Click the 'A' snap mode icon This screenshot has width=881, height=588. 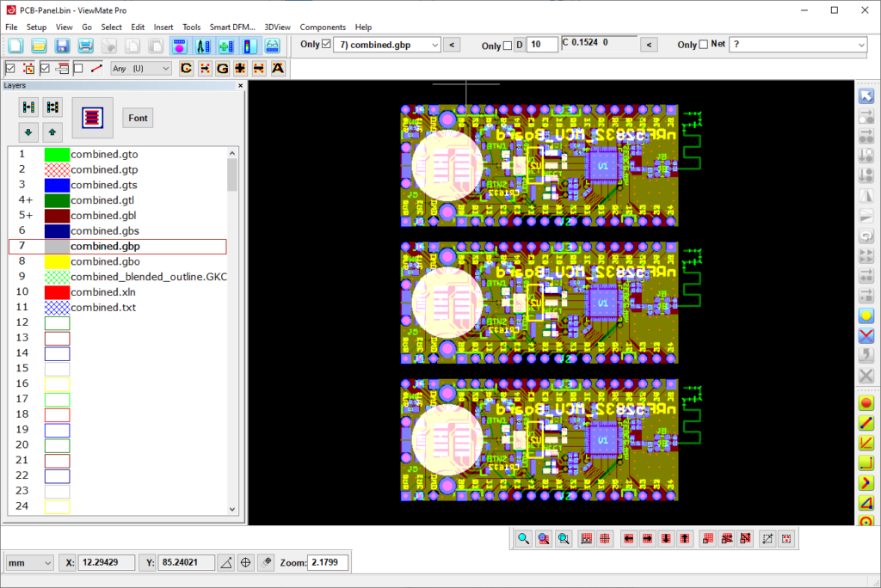point(278,69)
